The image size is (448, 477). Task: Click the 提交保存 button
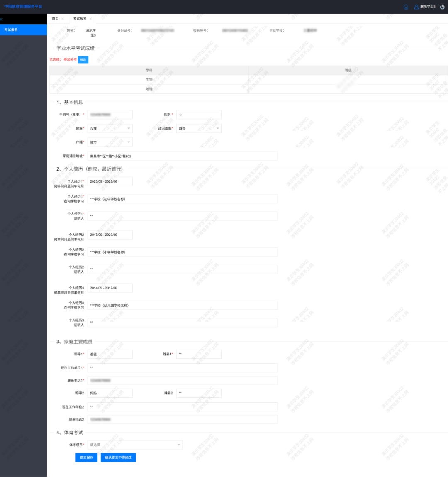[86, 457]
